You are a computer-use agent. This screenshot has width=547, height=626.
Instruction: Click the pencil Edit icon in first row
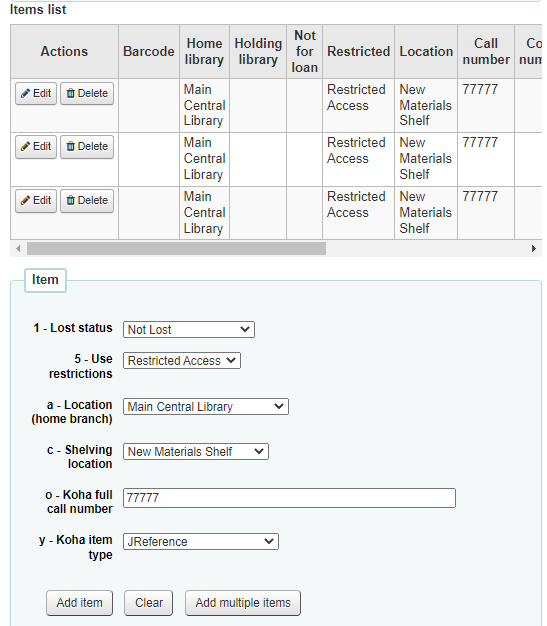pos(26,93)
